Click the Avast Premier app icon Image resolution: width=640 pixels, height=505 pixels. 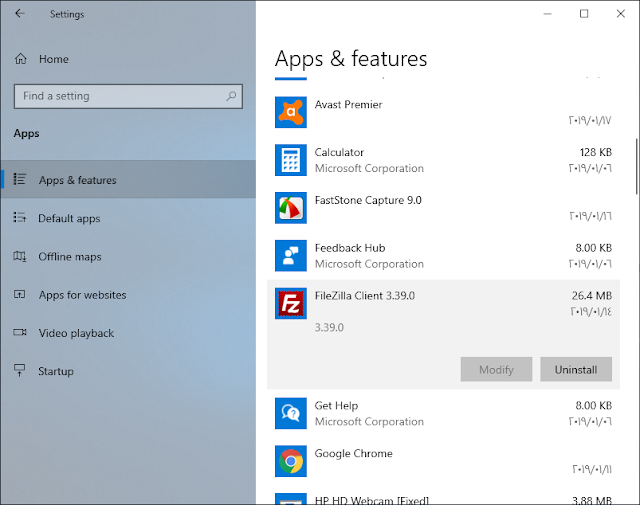291,112
